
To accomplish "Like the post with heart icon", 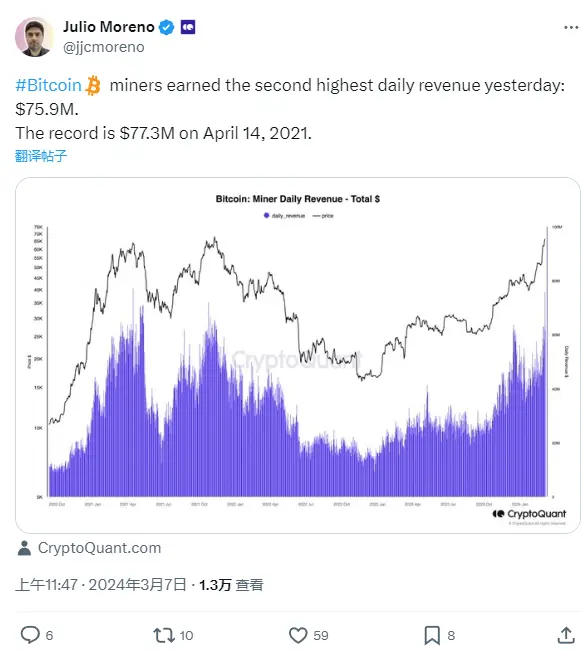I will [298, 635].
